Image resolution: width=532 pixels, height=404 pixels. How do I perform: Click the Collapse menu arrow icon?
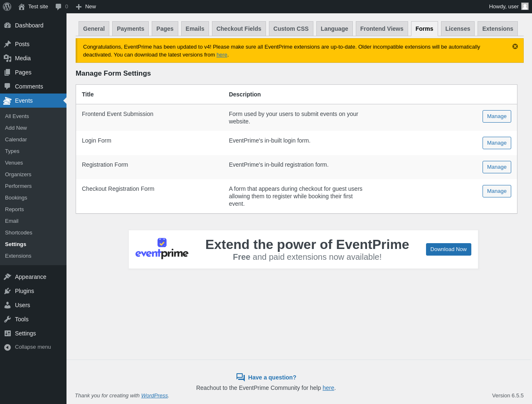(x=7, y=347)
